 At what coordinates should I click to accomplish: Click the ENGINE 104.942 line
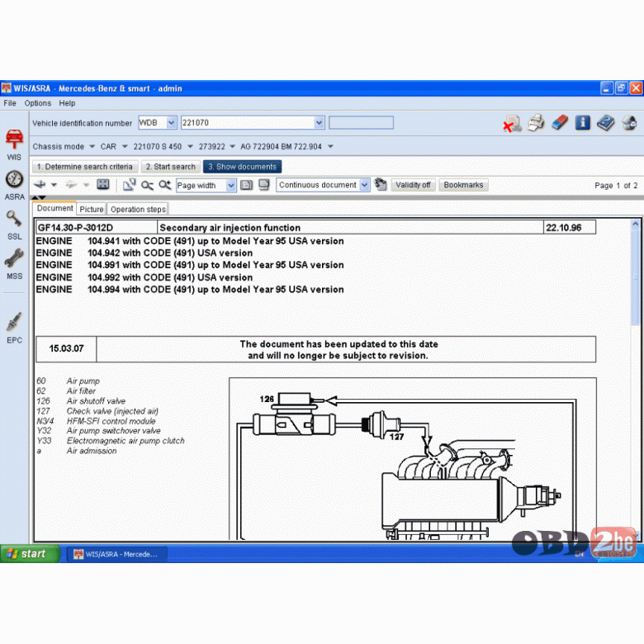click(x=144, y=253)
